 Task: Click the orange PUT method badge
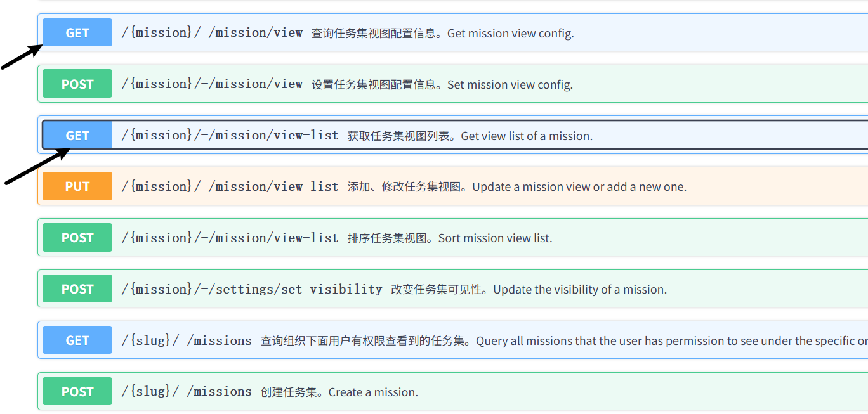click(x=77, y=186)
